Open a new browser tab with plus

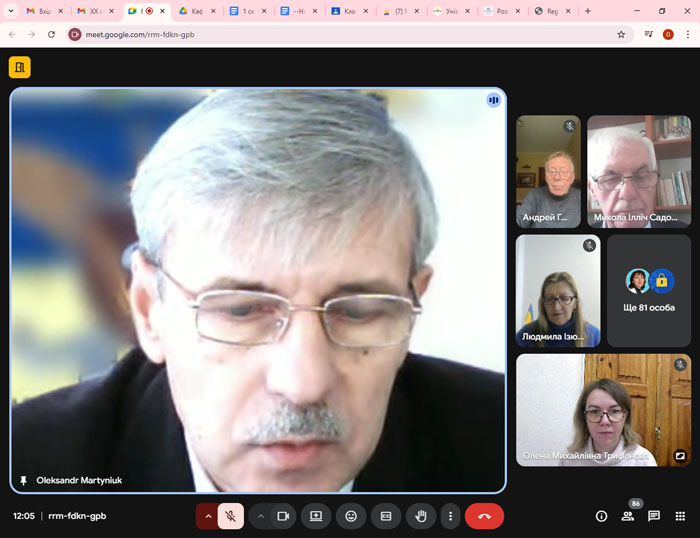point(587,11)
